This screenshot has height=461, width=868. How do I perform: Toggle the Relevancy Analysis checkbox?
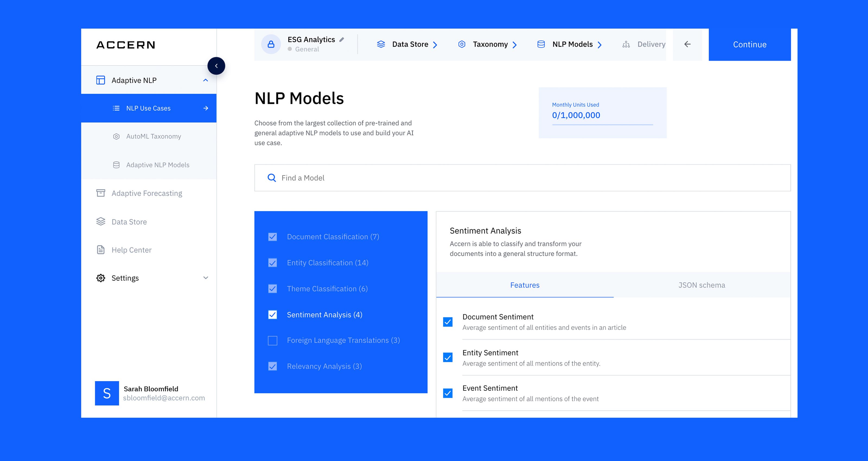[273, 366]
